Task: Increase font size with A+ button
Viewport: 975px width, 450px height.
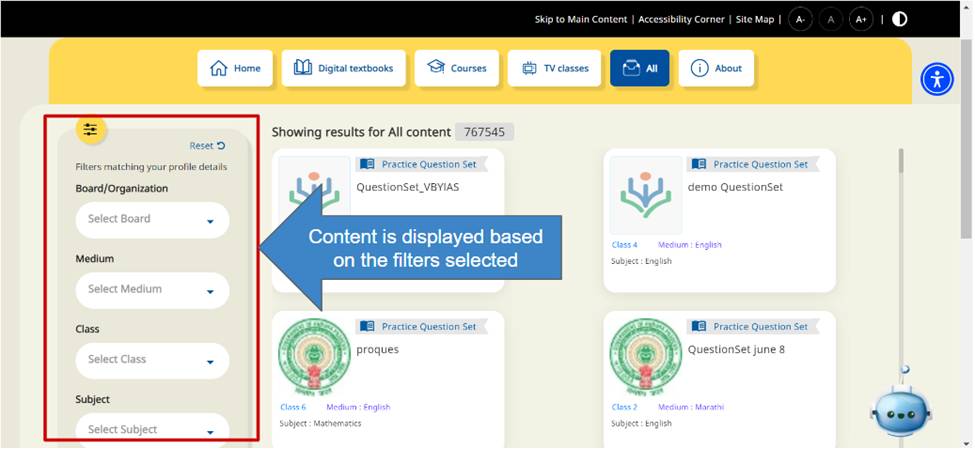Action: (x=861, y=19)
